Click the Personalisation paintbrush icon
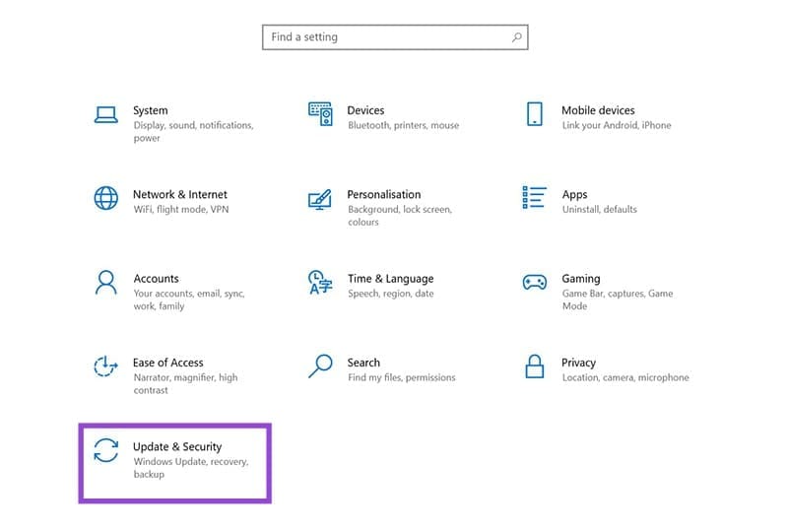 point(320,198)
